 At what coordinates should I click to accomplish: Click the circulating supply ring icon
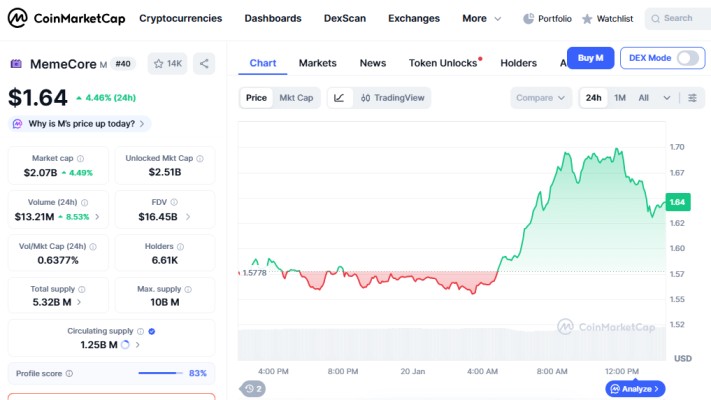(x=125, y=345)
